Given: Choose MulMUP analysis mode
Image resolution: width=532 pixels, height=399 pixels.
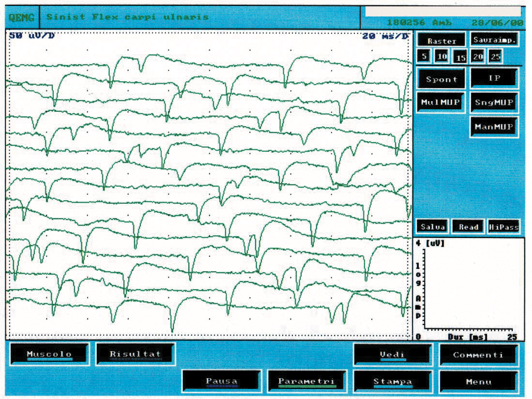Looking at the screenshot, I should pos(441,103).
